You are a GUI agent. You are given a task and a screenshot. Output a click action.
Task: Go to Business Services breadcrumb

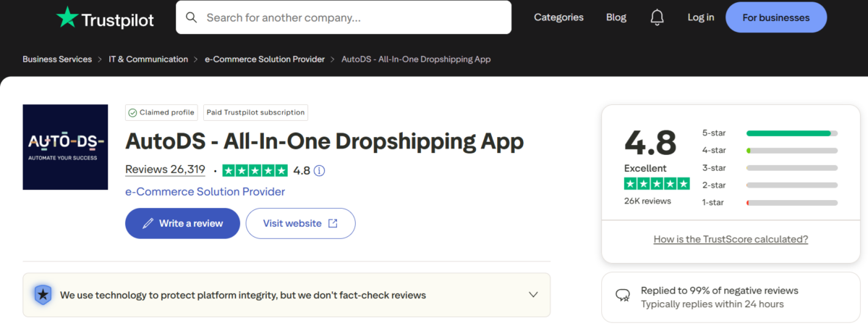57,59
